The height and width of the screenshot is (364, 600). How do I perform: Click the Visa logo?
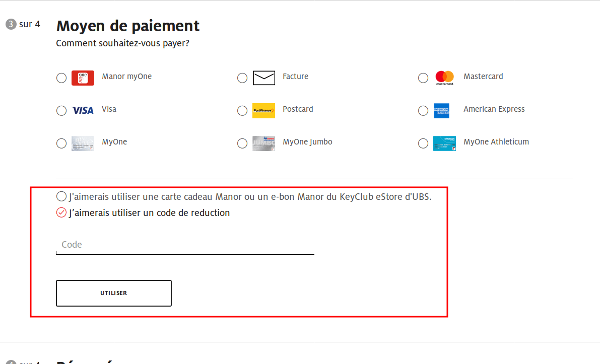click(83, 110)
